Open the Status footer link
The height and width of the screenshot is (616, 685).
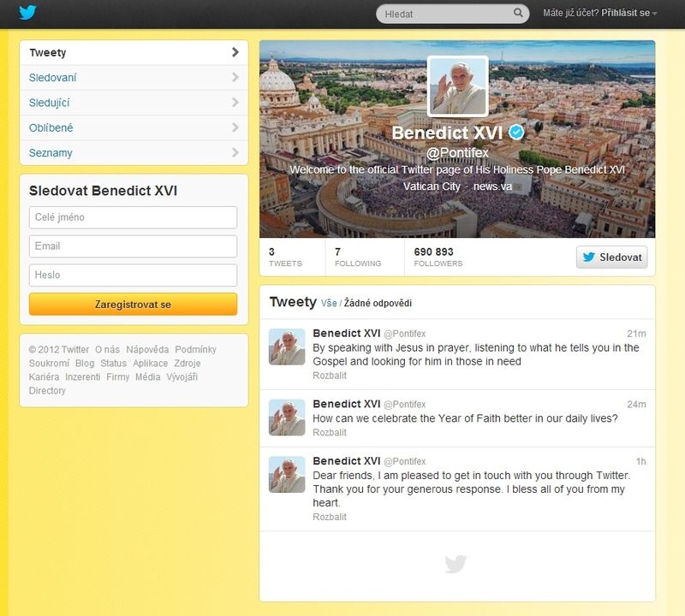tap(113, 364)
